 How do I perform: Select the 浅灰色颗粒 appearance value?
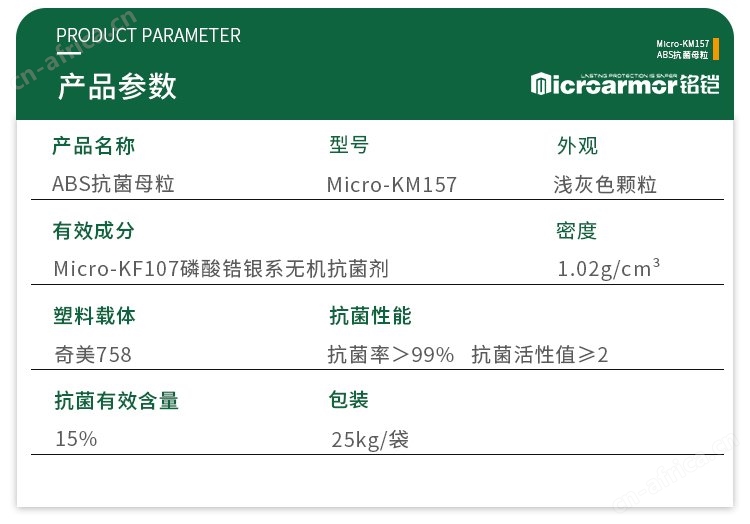(605, 185)
